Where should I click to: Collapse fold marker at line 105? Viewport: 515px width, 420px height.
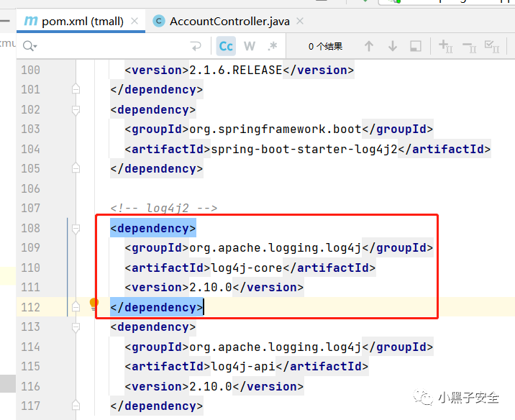click(x=76, y=168)
